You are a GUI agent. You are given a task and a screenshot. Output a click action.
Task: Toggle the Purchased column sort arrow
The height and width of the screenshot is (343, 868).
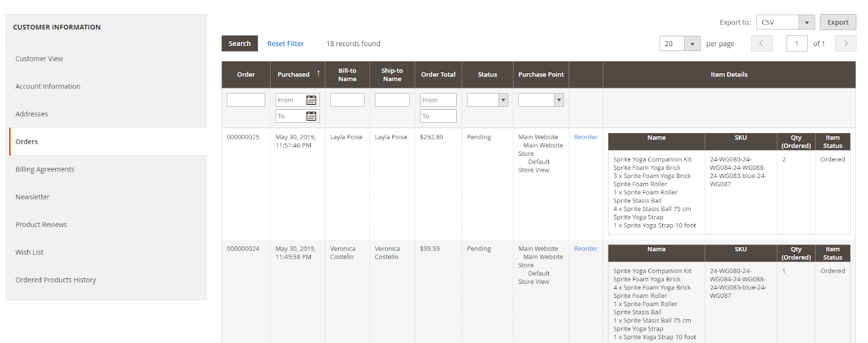(318, 74)
